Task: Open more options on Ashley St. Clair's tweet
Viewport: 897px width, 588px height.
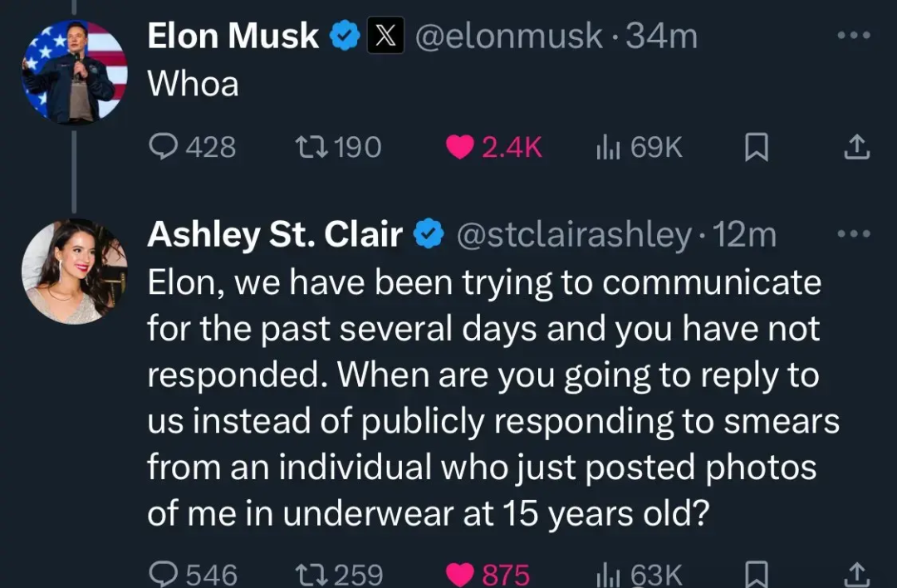Action: click(x=854, y=233)
